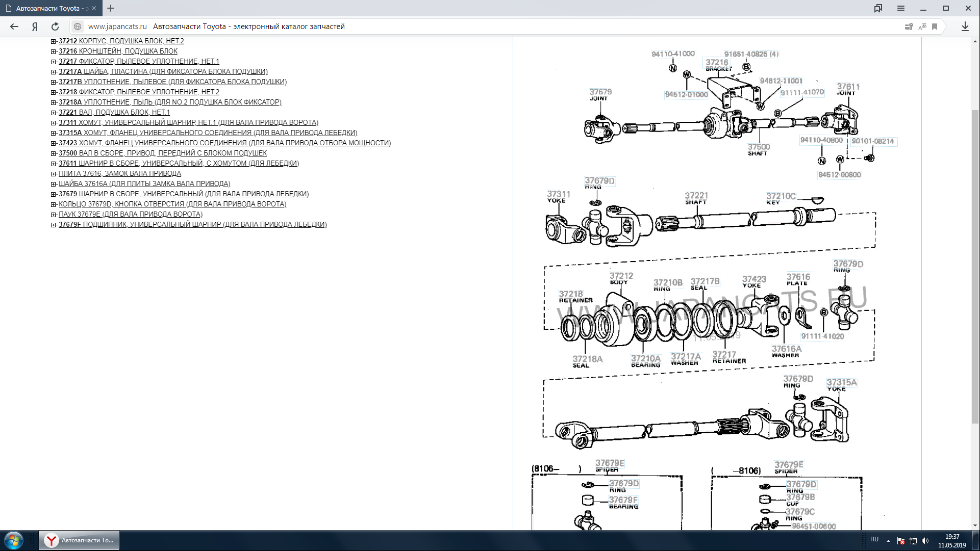This screenshot has height=551, width=980.
Task: Open the Action Center flag tray icon
Action: [901, 541]
